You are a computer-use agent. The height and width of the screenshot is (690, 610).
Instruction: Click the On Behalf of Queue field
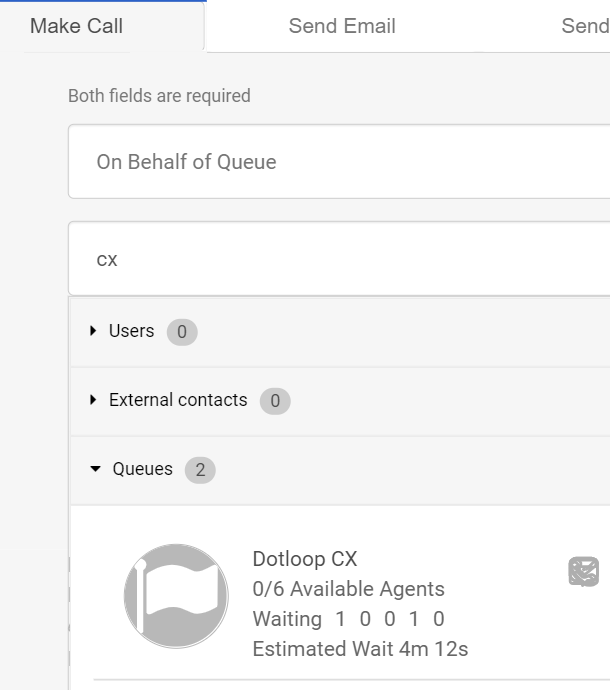[x=339, y=162]
